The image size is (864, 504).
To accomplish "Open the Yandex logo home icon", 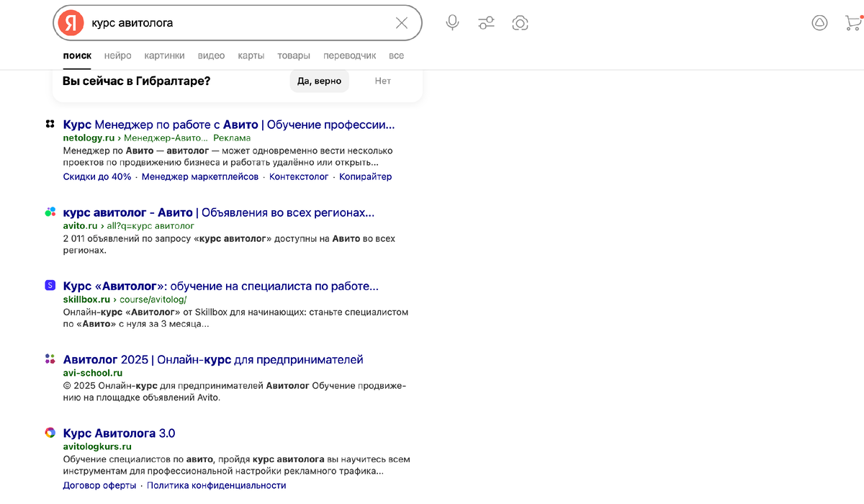I will point(71,23).
